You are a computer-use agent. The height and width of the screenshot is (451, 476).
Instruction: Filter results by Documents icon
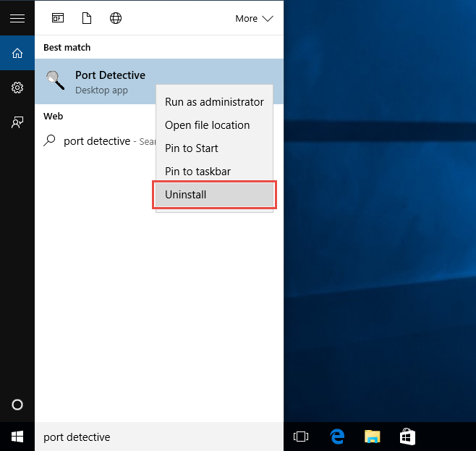coord(87,18)
